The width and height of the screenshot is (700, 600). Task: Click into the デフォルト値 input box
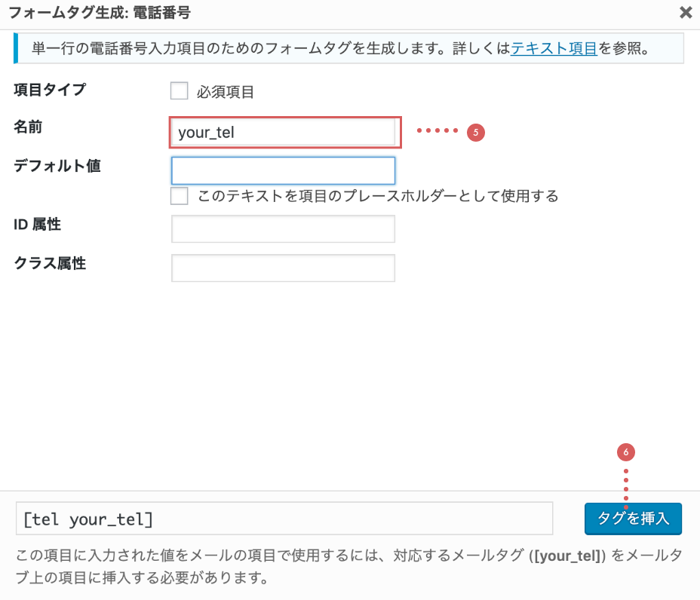tap(284, 170)
